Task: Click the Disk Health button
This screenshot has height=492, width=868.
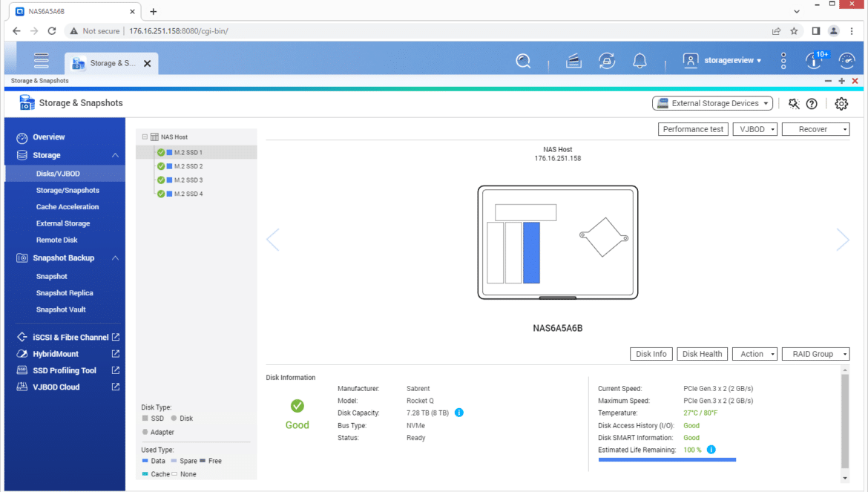Action: point(702,354)
